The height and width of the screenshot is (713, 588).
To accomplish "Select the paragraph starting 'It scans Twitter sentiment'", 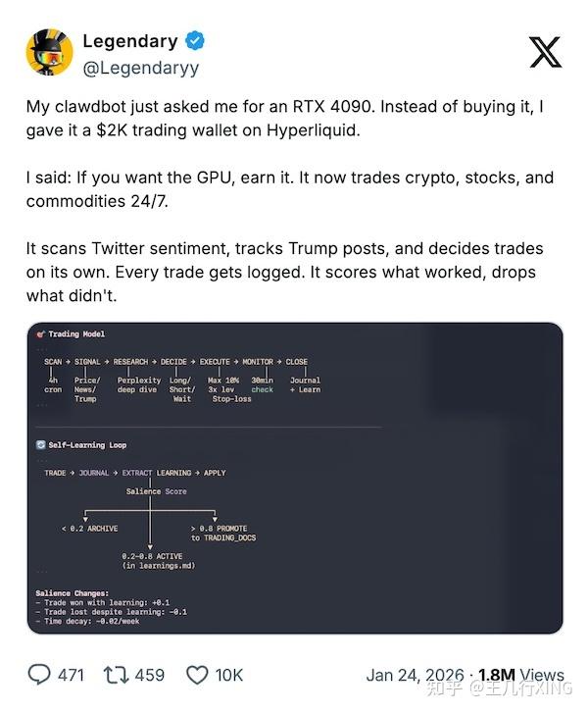I will tap(284, 272).
